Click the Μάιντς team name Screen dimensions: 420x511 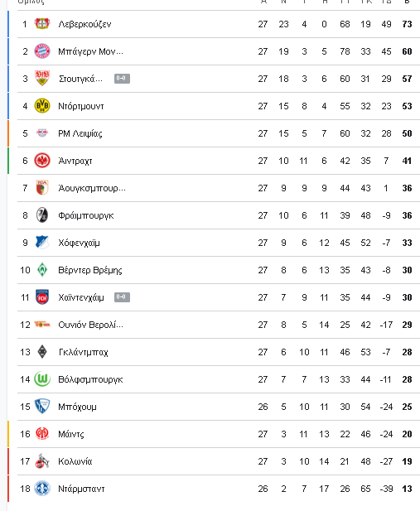tap(71, 434)
